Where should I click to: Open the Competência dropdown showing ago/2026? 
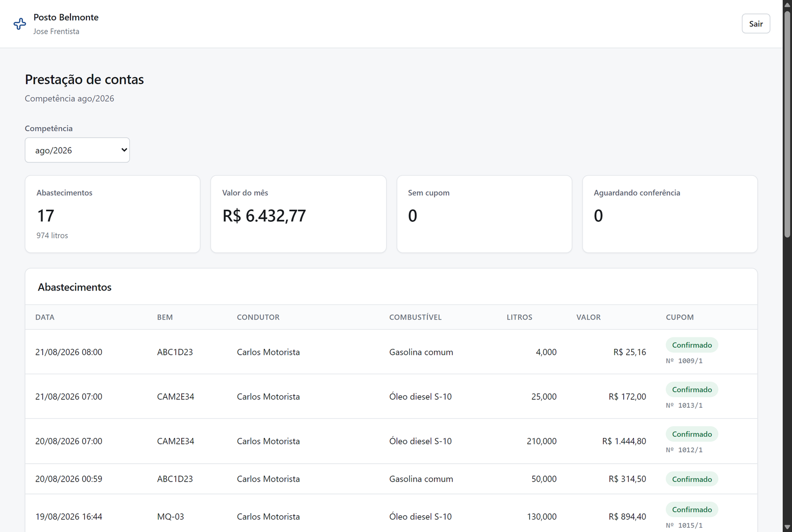tap(77, 150)
